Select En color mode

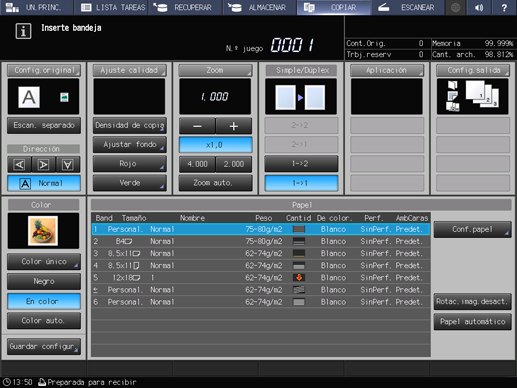click(44, 301)
